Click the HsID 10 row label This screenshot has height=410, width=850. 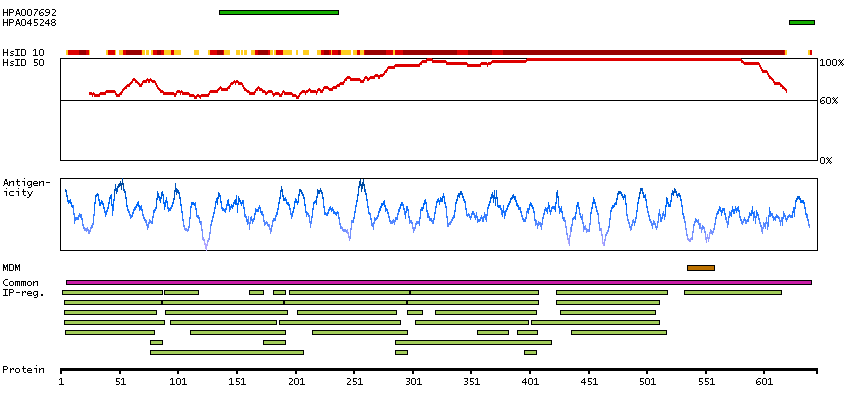click(x=23, y=52)
